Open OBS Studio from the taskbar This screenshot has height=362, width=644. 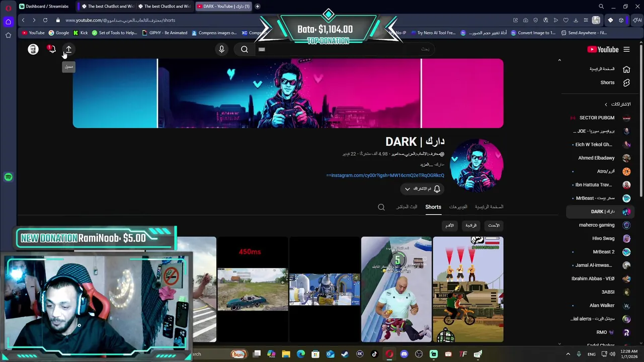click(x=419, y=354)
